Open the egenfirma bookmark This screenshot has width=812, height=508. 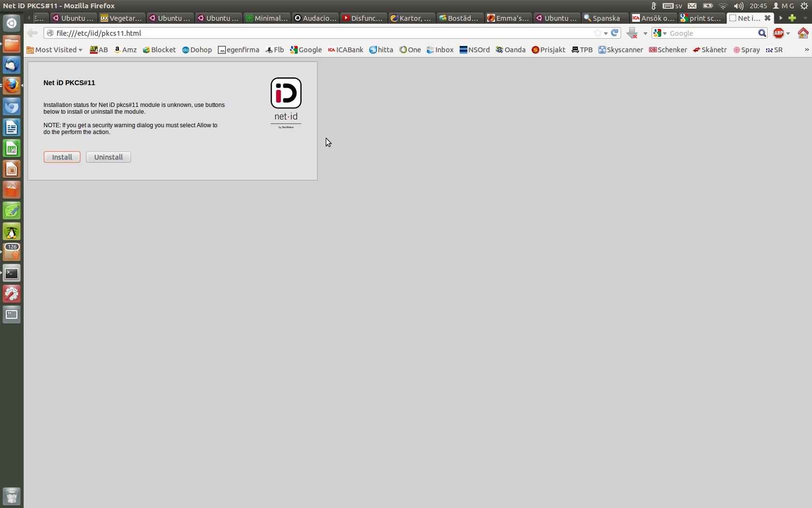239,50
